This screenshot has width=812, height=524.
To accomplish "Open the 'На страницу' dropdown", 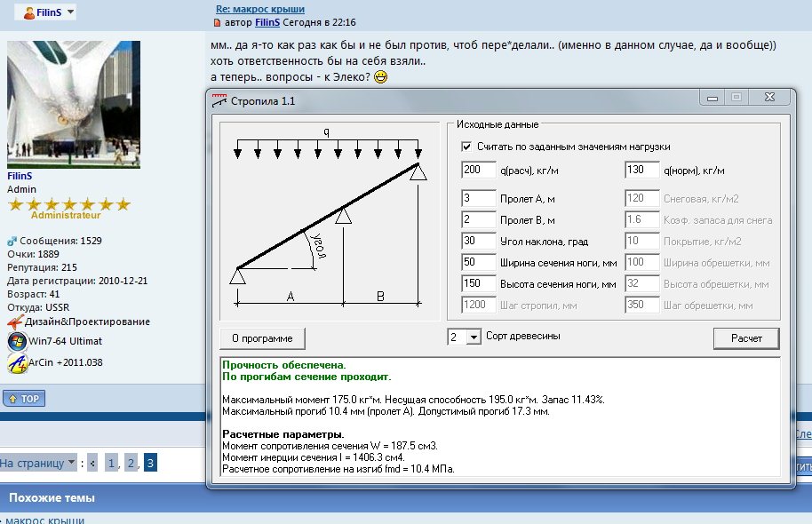I will click(38, 463).
